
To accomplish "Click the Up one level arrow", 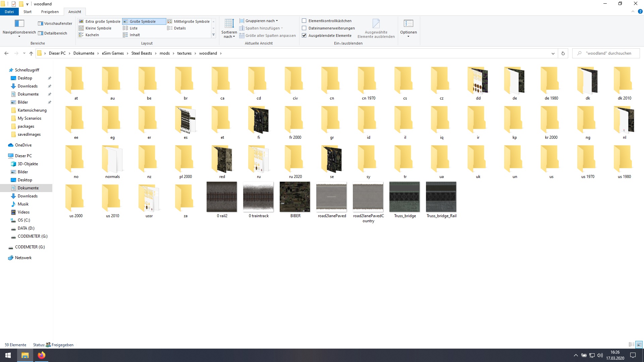I will pos(31,53).
